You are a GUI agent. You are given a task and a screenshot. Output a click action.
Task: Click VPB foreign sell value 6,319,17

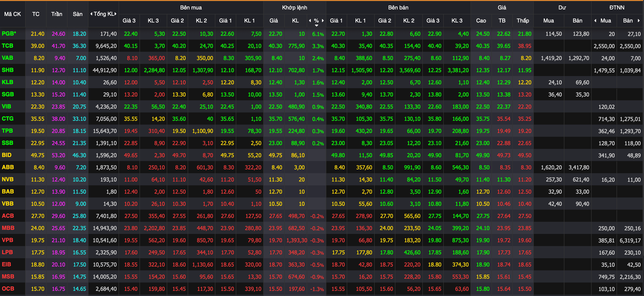[630, 240]
